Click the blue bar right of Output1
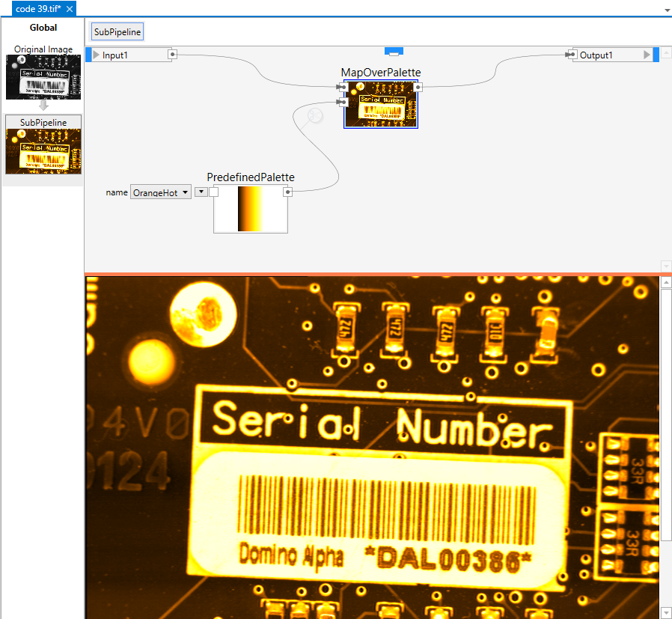 656,55
